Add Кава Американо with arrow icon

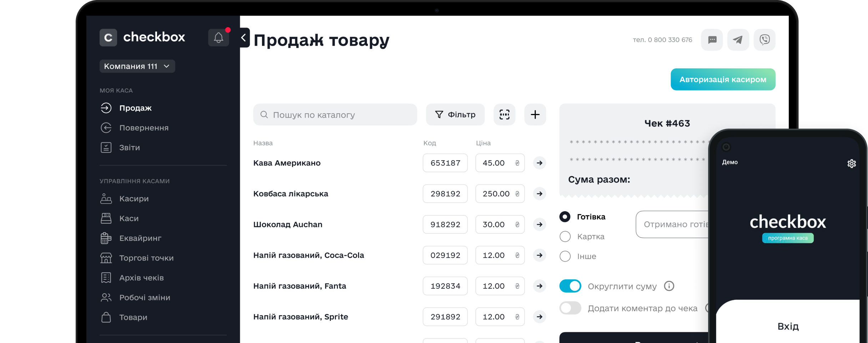click(x=539, y=163)
